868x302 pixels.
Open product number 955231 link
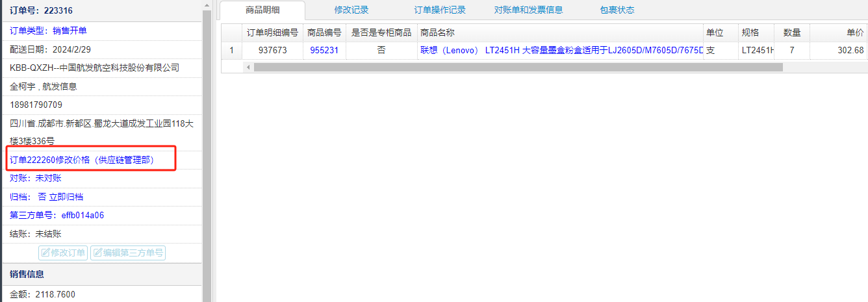(x=324, y=50)
